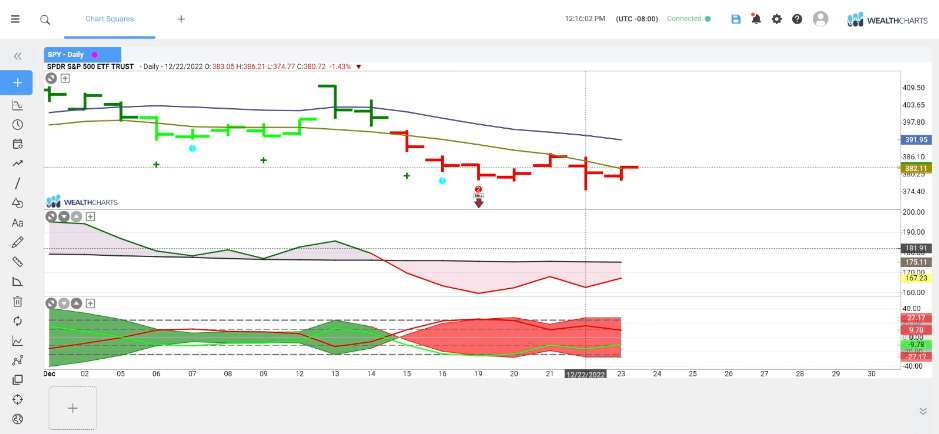The height and width of the screenshot is (434, 939).
Task: Click the blue save layout icon
Action: (736, 19)
